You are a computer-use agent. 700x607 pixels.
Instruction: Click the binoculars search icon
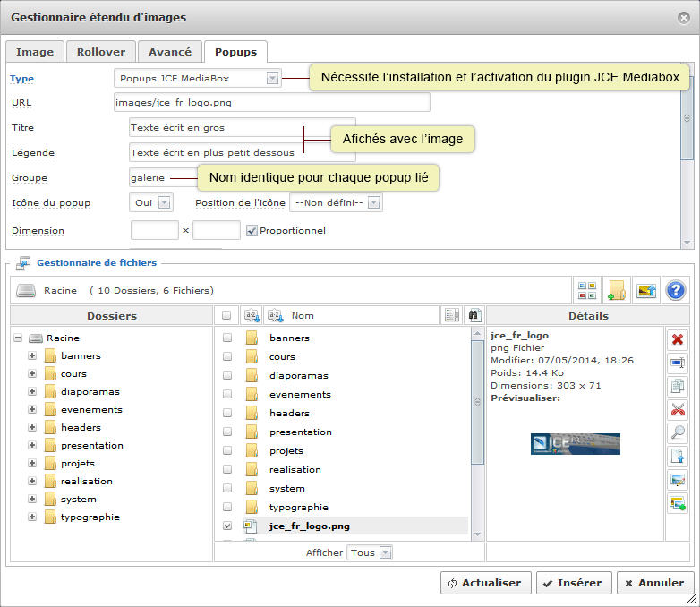[x=474, y=315]
